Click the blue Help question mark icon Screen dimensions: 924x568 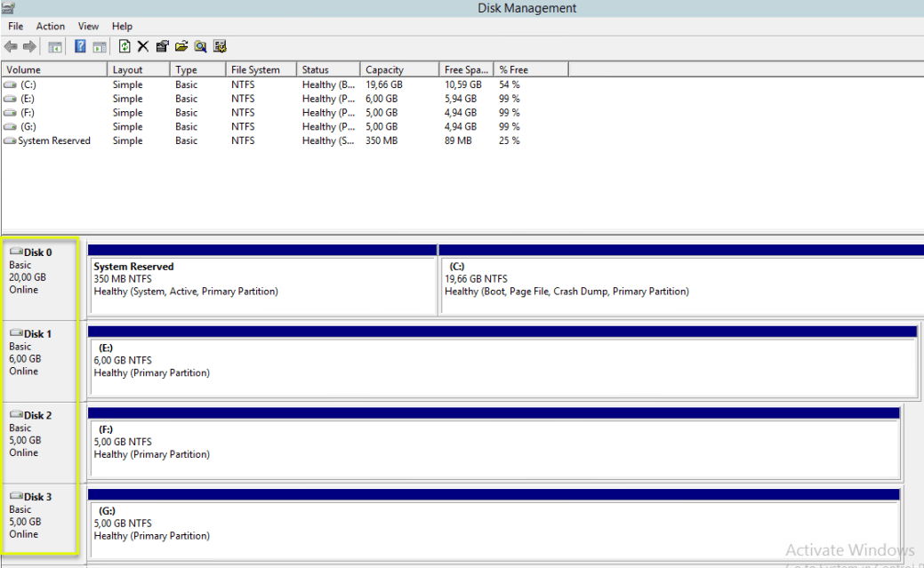tap(80, 46)
